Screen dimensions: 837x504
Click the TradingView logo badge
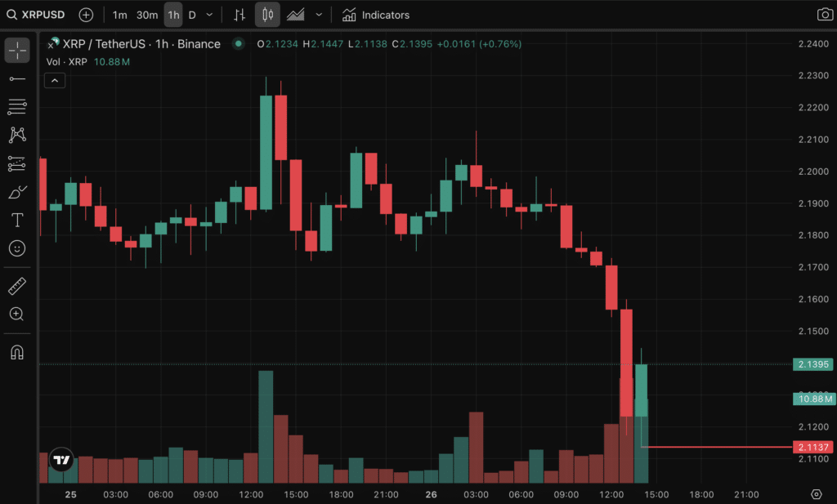pyautogui.click(x=61, y=459)
